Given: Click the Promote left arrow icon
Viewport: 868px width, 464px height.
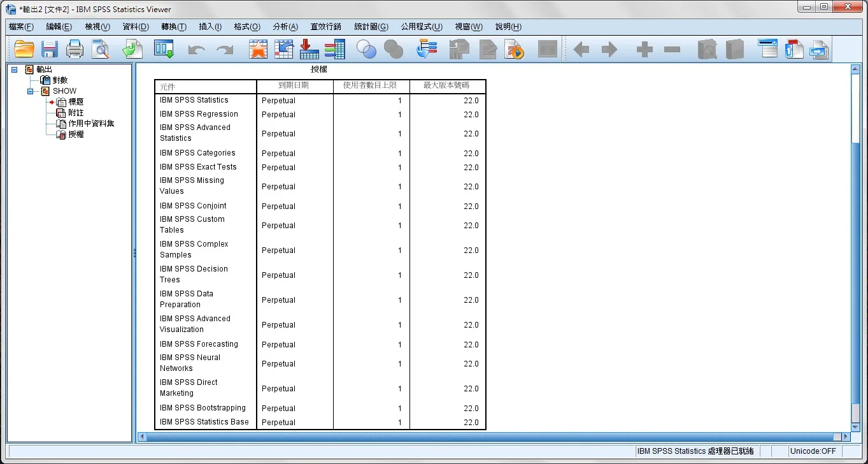Looking at the screenshot, I should click(581, 50).
